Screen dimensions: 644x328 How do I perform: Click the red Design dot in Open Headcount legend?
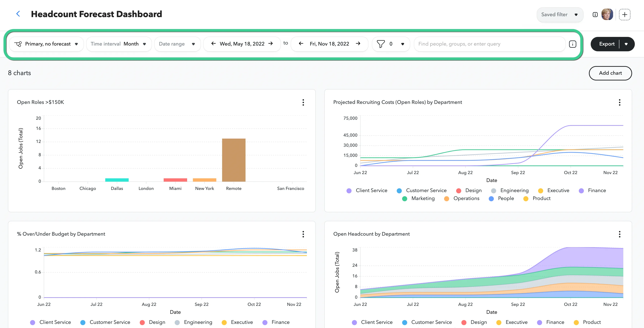[x=464, y=322]
